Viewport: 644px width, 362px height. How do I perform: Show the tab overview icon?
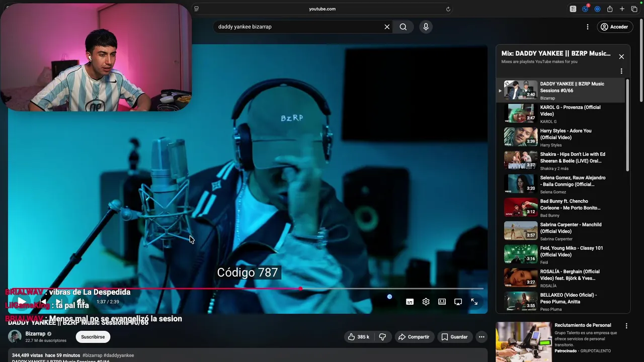[x=634, y=9]
